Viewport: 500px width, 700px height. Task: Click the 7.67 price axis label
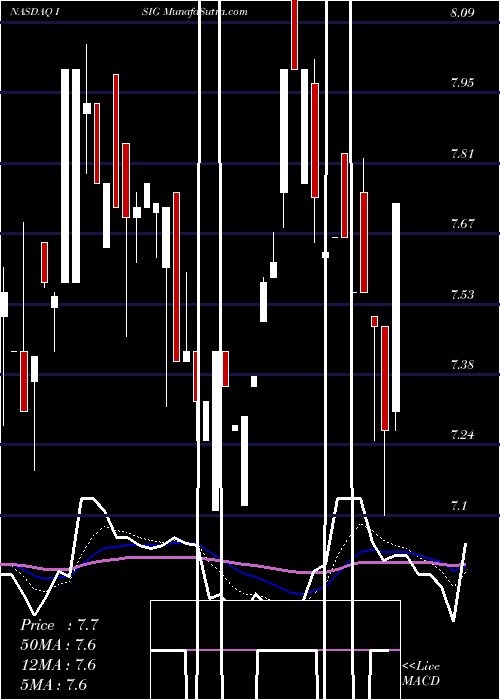(462, 224)
